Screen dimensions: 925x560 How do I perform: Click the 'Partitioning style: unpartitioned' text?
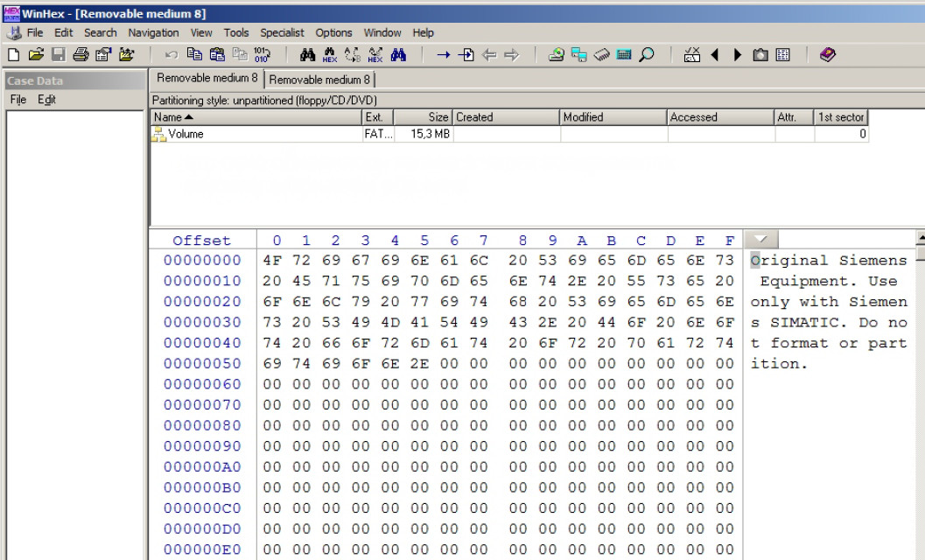coord(264,101)
